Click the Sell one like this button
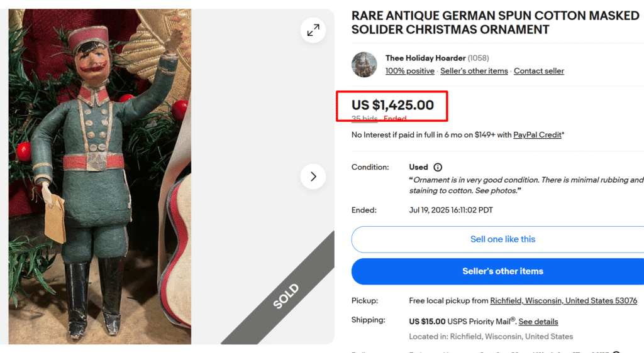The height and width of the screenshot is (353, 644). pos(502,239)
